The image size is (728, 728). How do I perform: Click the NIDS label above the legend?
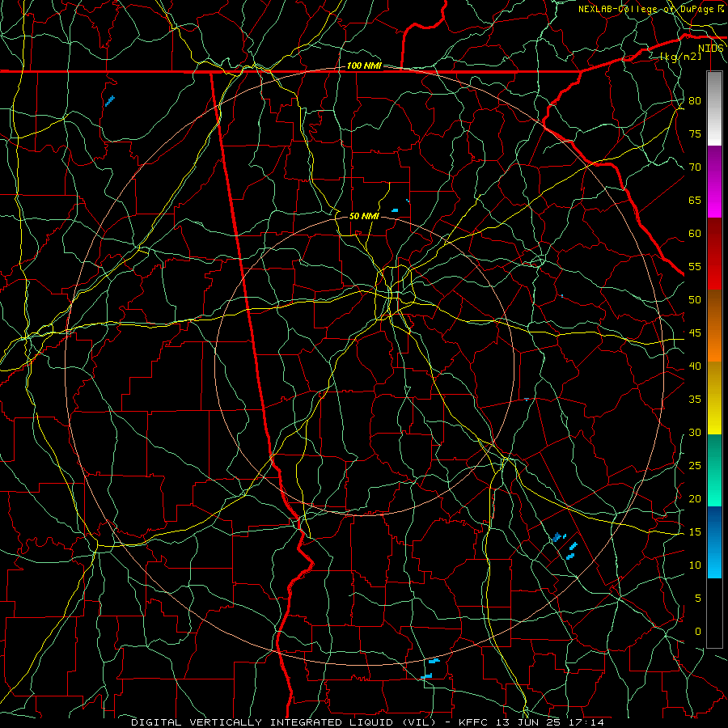tap(710, 49)
